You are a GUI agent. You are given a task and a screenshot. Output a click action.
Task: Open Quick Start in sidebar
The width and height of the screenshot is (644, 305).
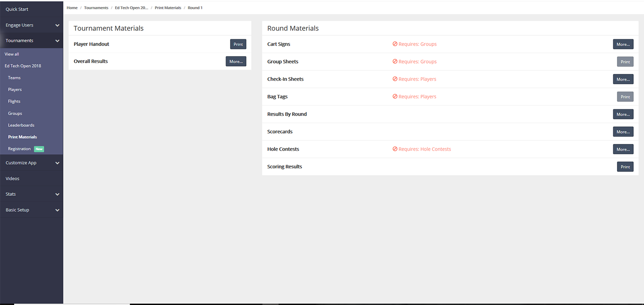click(x=17, y=9)
